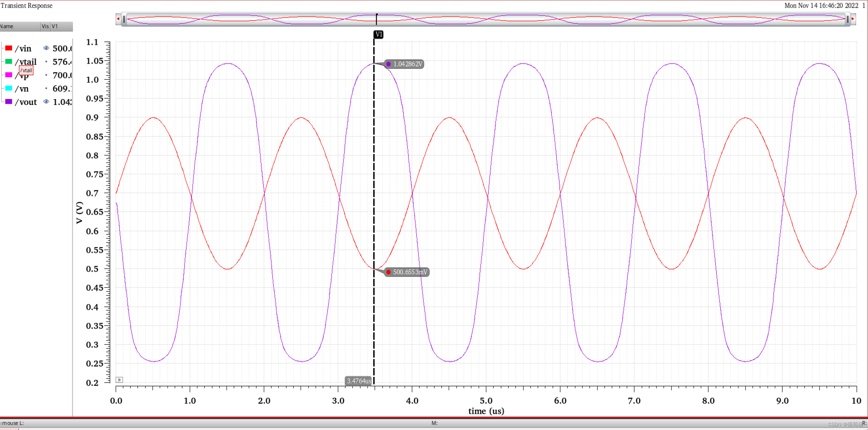Click the M: status bar entry
Screen dimensions: 868x430
pos(434,423)
